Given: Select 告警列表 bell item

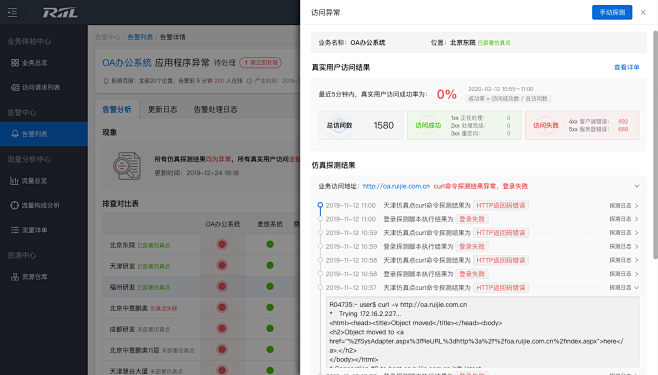Looking at the screenshot, I should coord(44,134).
